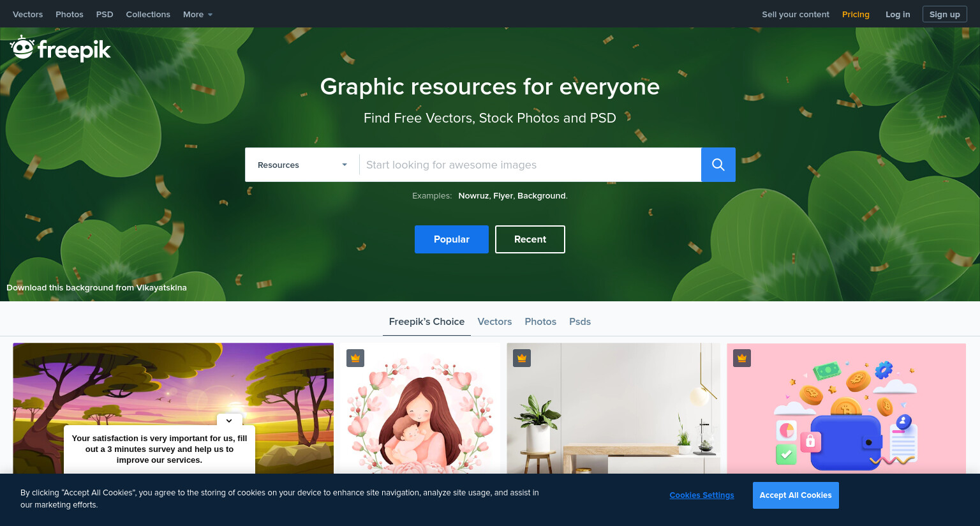The width and height of the screenshot is (980, 526).
Task: Open Collections in the top navigation
Action: coord(148,14)
